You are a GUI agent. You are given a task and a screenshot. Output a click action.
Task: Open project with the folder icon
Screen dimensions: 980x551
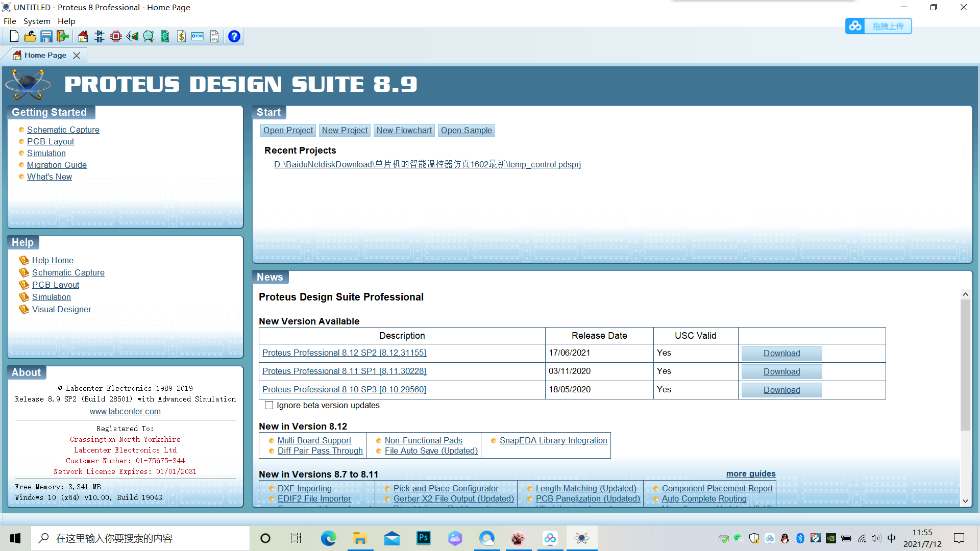point(30,36)
